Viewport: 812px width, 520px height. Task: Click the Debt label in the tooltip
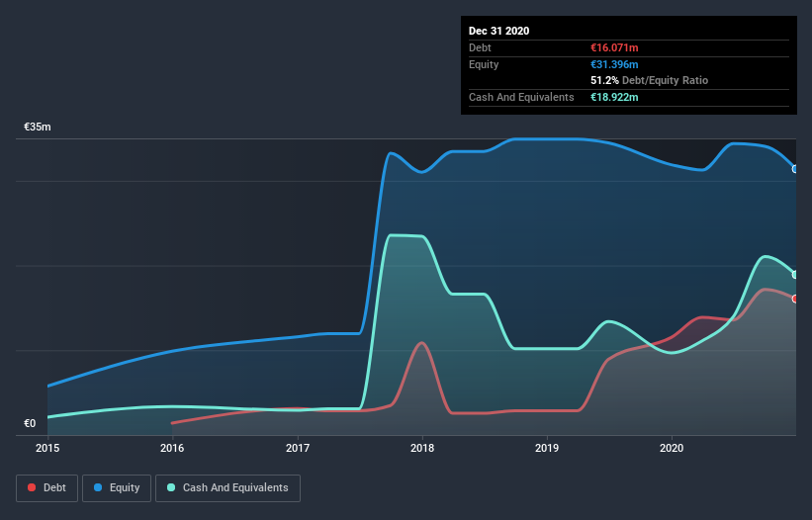480,47
